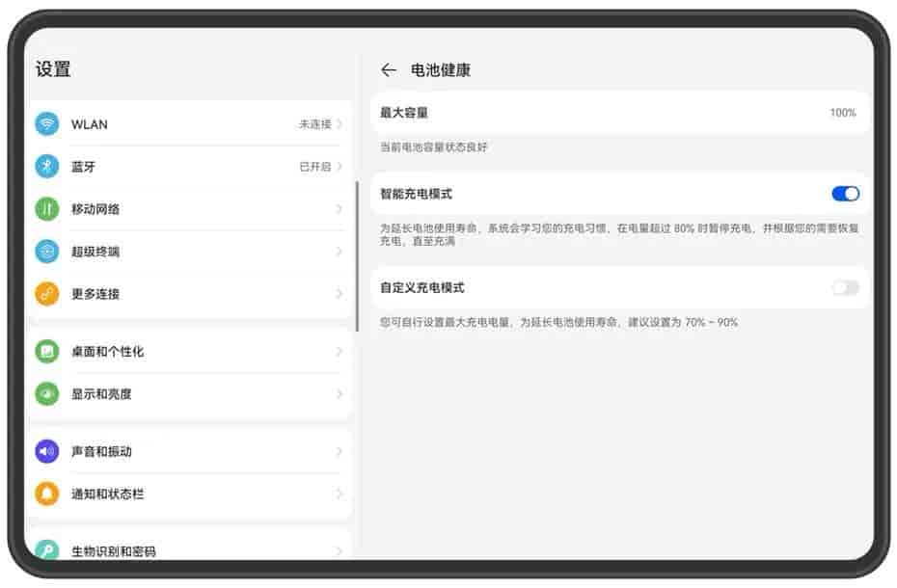Viewport: 897px width, 588px height.
Task: Click the settings list scrollbar
Action: 357,256
